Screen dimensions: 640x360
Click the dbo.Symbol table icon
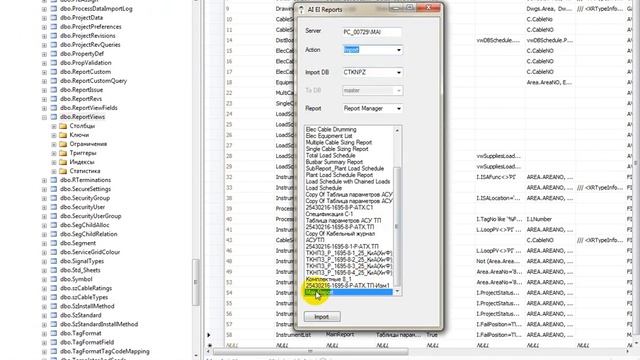point(54,279)
